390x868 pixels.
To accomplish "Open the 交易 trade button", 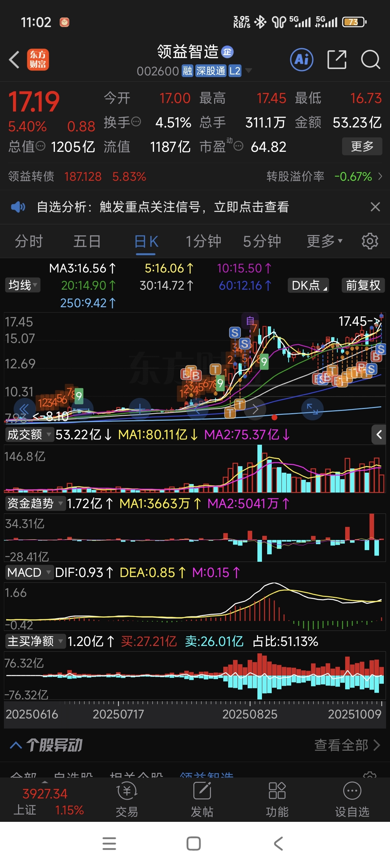I will (127, 800).
